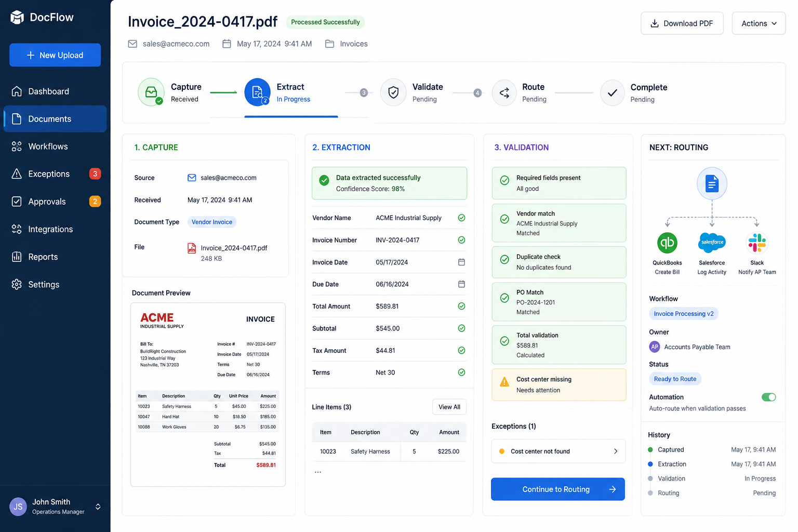Open the Invoice Processing v2 workflow link
Screen dimensions: 798x532
coord(684,314)
